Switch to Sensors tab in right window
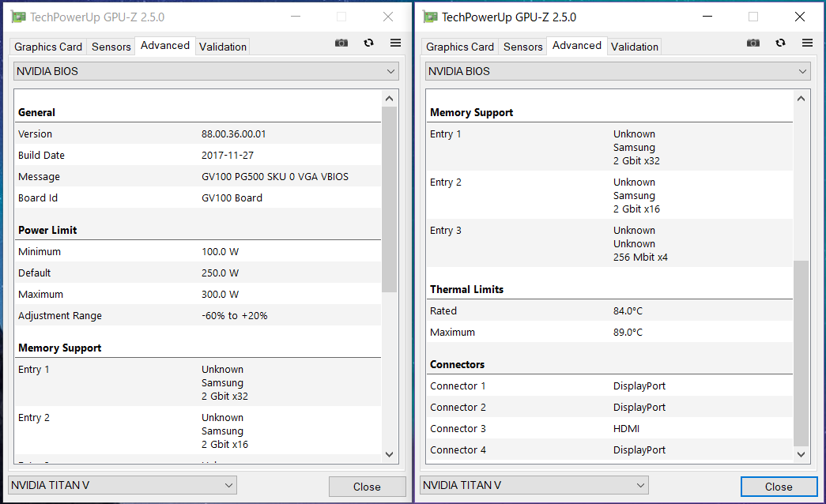The image size is (826, 504). click(x=523, y=47)
